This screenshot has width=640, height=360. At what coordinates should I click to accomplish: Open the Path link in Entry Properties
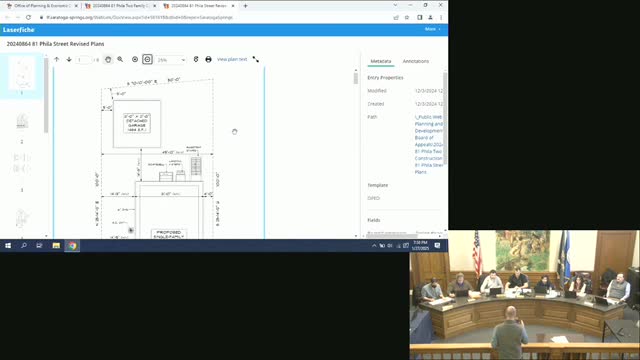pyautogui.click(x=429, y=144)
